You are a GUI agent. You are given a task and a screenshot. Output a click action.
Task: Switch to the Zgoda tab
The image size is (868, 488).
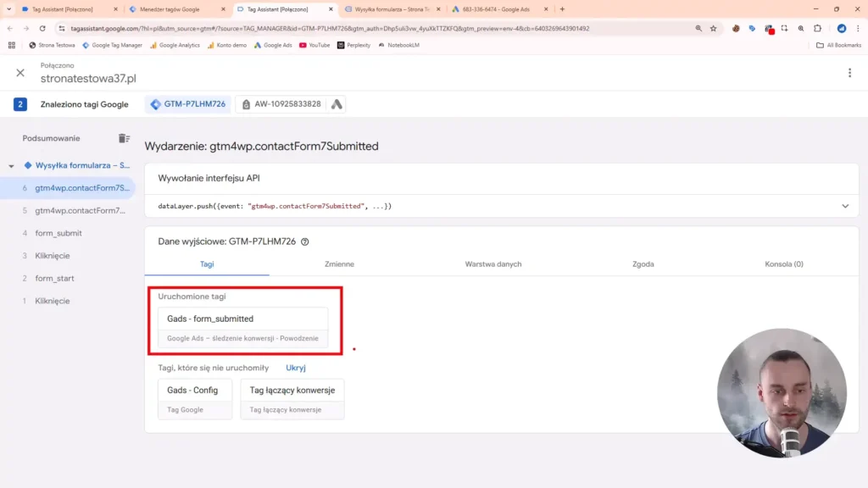[643, 264]
